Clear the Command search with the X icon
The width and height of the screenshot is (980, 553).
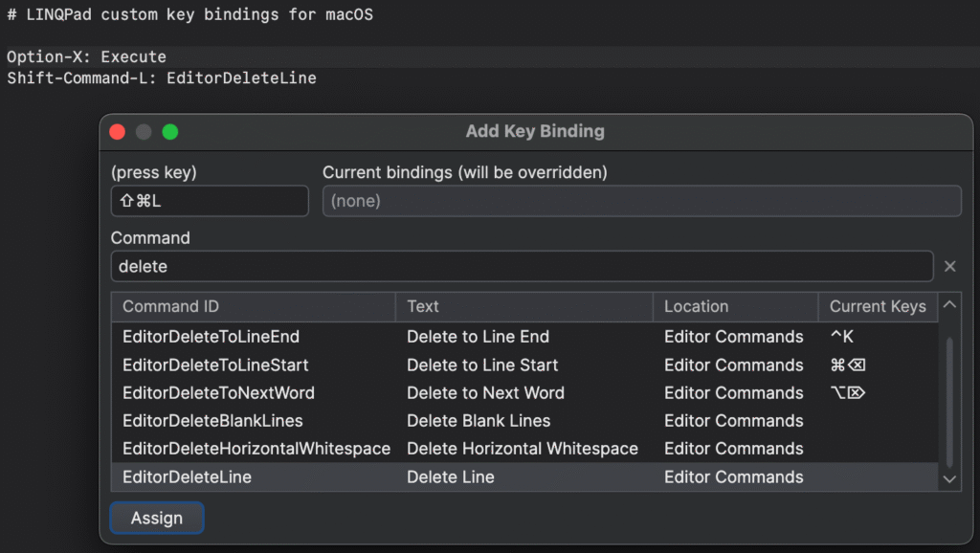tap(949, 266)
